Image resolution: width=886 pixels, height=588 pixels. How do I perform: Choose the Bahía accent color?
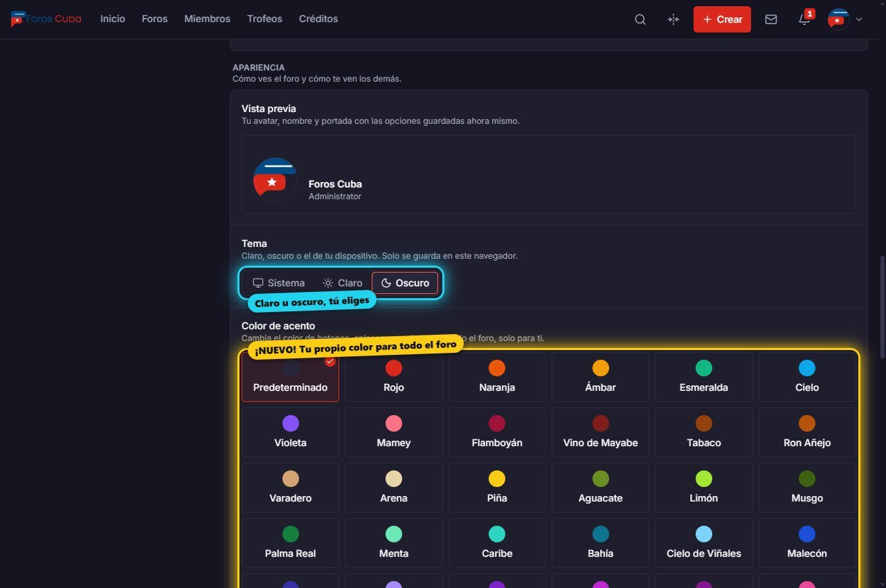[x=601, y=543]
